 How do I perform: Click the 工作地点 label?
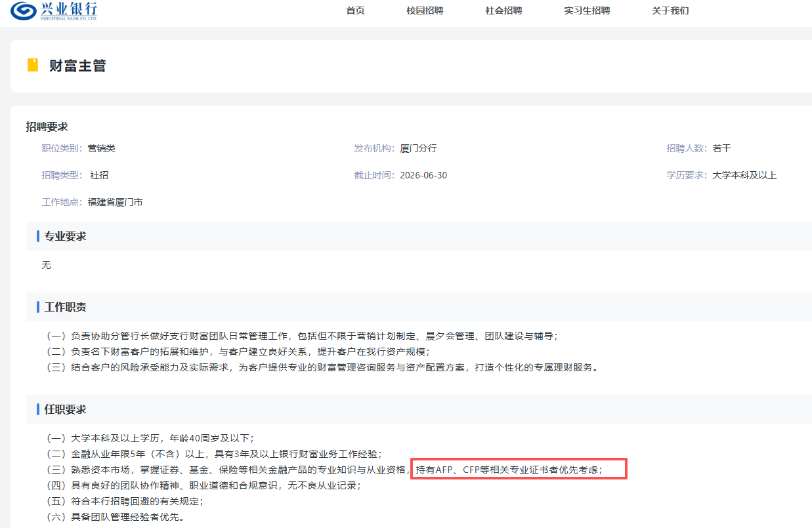[x=64, y=202]
